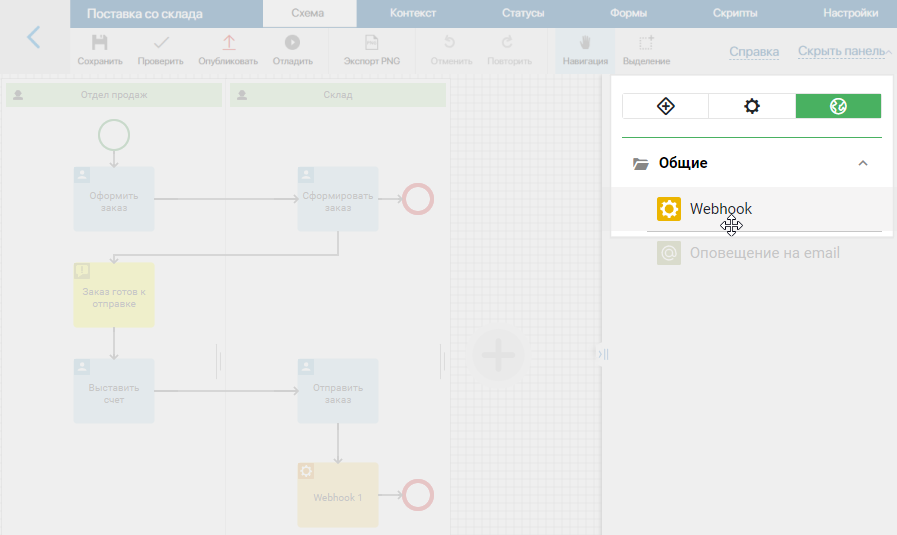Start debugging with Отладить

292,50
